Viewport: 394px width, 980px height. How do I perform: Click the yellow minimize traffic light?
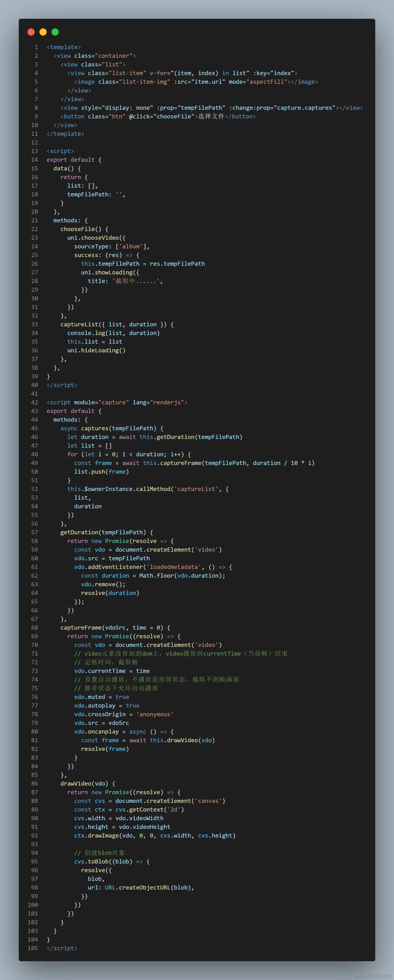click(43, 32)
